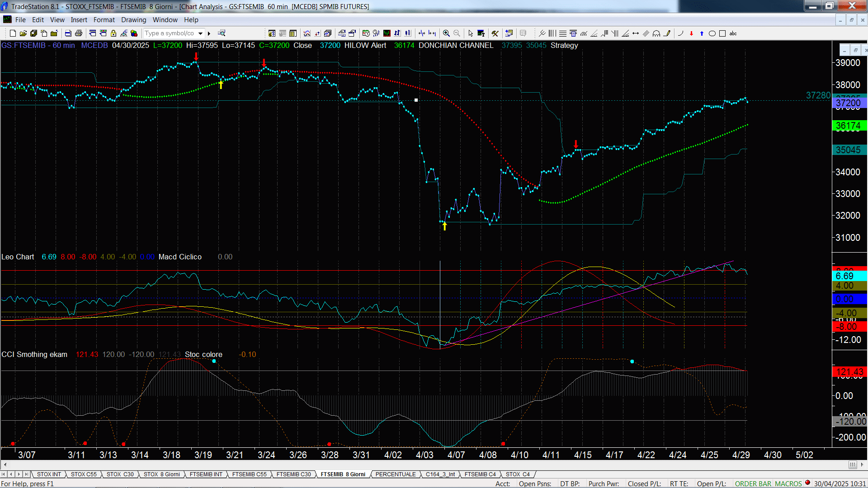Open the Drawing menu

(x=133, y=19)
